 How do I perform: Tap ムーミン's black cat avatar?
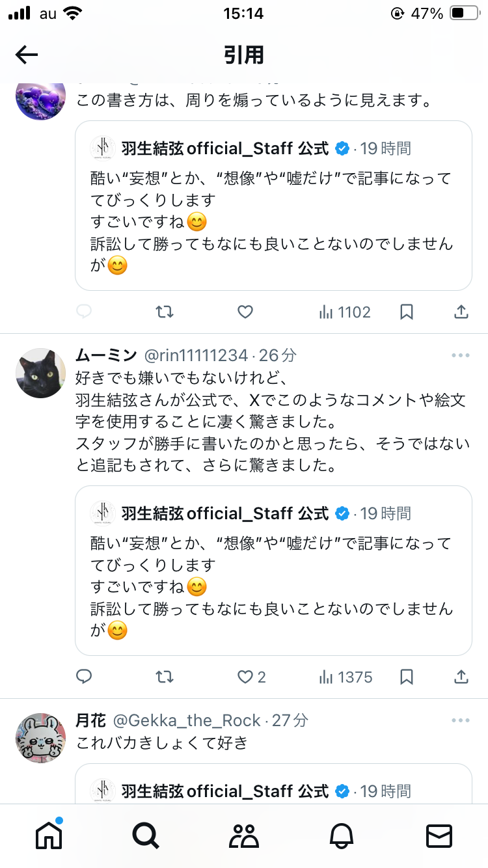tap(41, 373)
